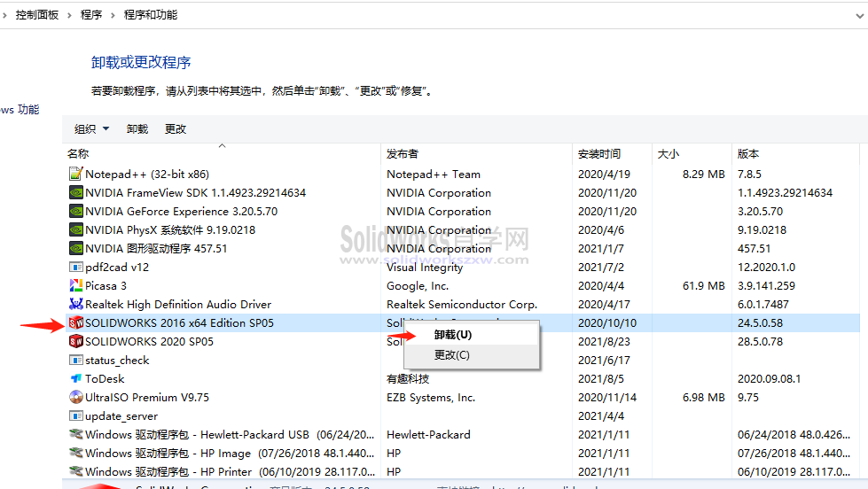Click publisher Notepad++ Team cell
The width and height of the screenshot is (868, 489).
coord(434,175)
